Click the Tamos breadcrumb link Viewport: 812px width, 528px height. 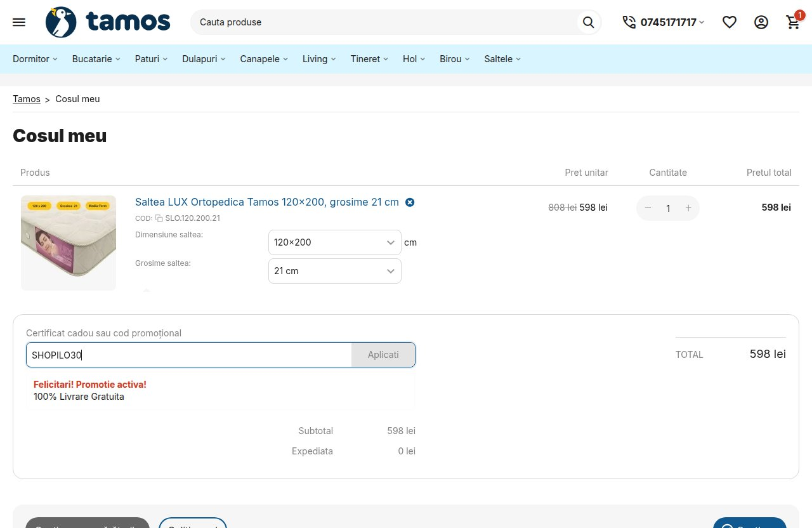[27, 99]
